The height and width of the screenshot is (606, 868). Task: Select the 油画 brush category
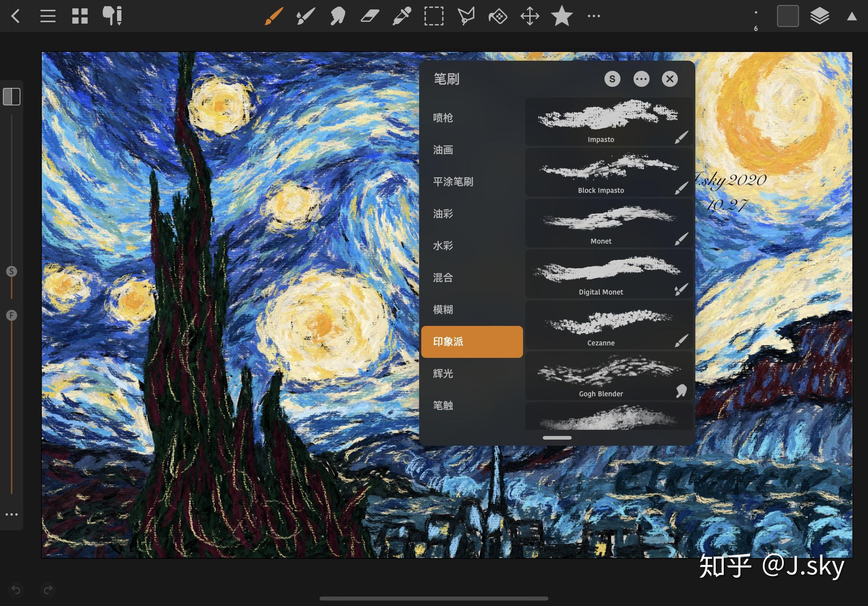coord(443,150)
